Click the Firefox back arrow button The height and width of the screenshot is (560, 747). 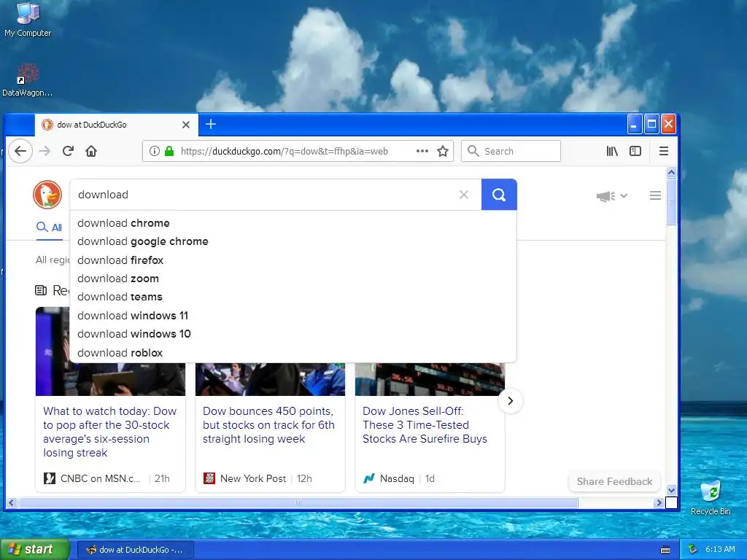[x=20, y=151]
